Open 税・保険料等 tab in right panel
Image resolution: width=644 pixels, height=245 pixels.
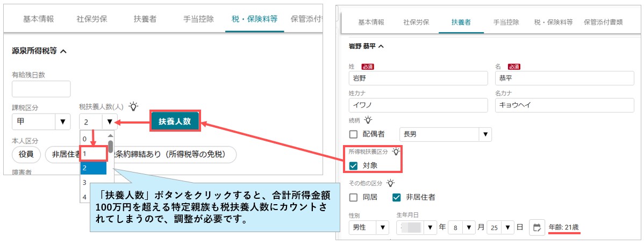click(x=553, y=22)
